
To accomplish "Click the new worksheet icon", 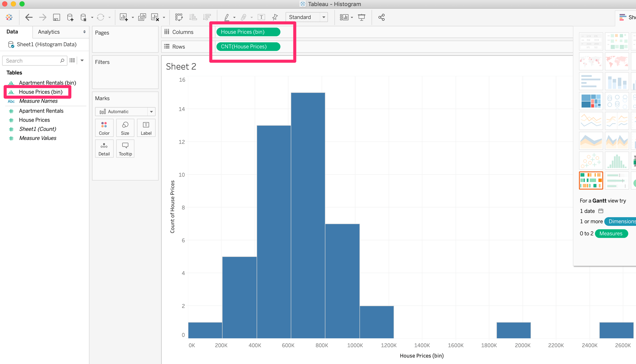I will [x=124, y=17].
